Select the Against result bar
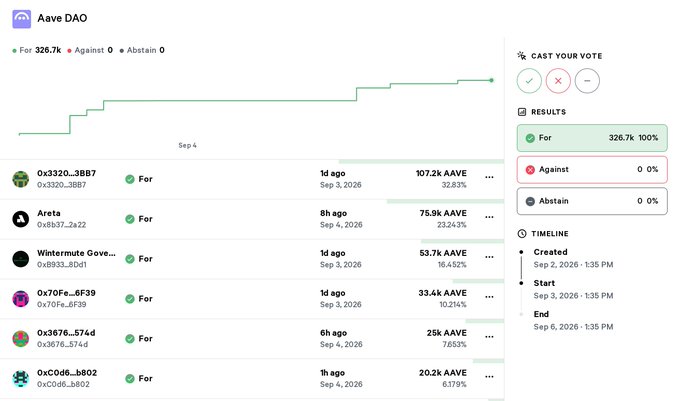 (x=592, y=170)
